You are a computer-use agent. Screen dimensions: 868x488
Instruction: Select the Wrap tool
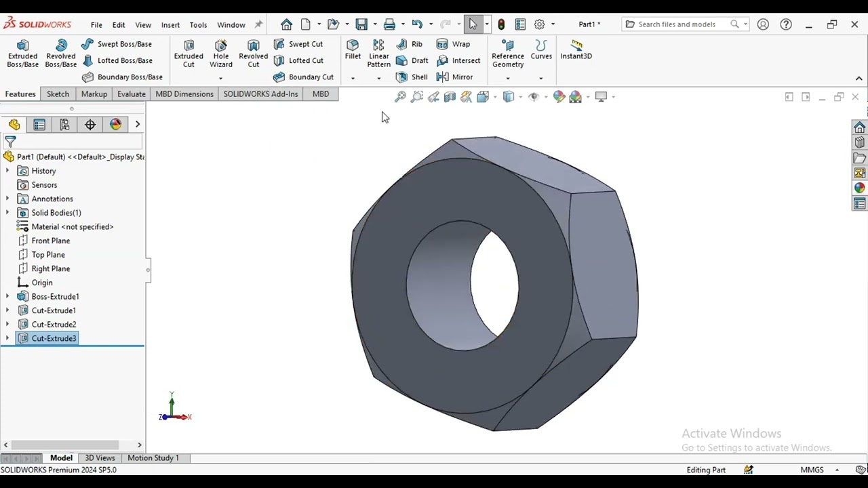453,44
